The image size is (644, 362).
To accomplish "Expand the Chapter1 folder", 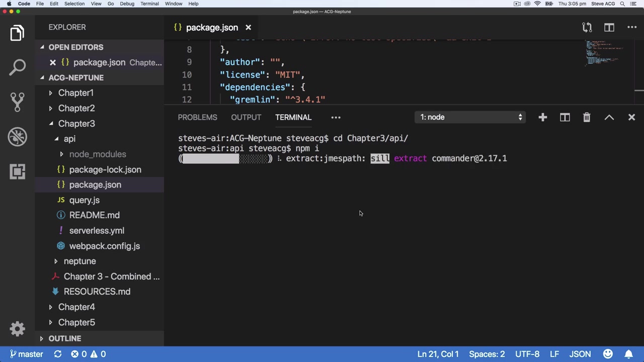I will (75, 93).
